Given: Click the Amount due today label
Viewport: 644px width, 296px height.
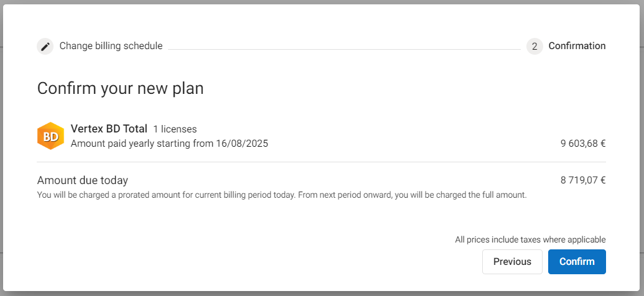Looking at the screenshot, I should pos(83,180).
